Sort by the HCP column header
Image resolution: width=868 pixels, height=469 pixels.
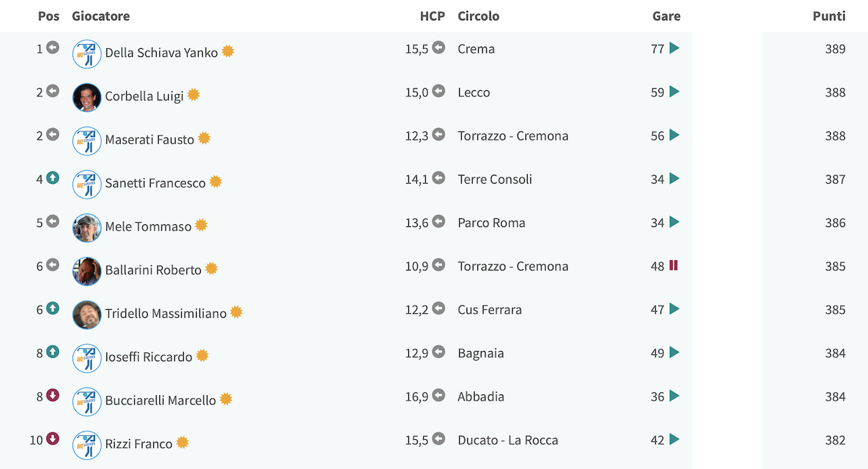(432, 16)
